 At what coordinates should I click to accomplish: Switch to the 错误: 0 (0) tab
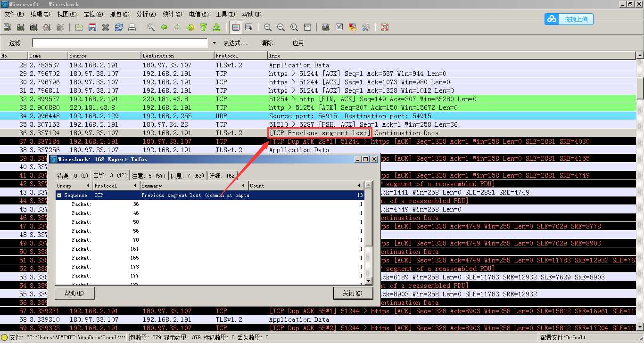(x=73, y=176)
